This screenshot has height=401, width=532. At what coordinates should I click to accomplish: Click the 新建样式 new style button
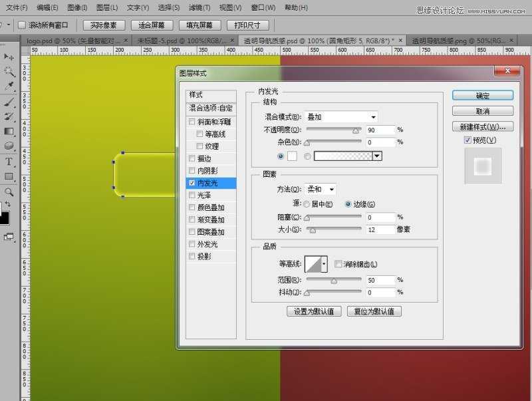coord(482,126)
